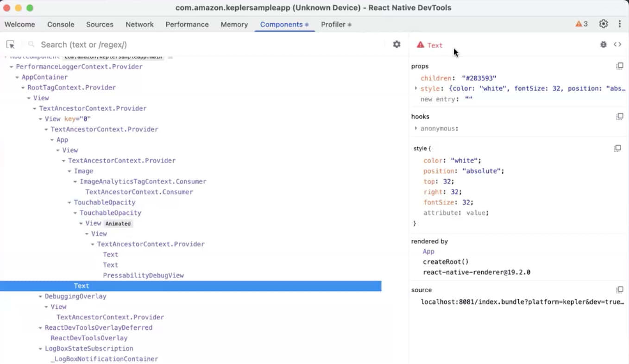Switch to the Welcome tab
This screenshot has width=629, height=364.
click(x=20, y=25)
